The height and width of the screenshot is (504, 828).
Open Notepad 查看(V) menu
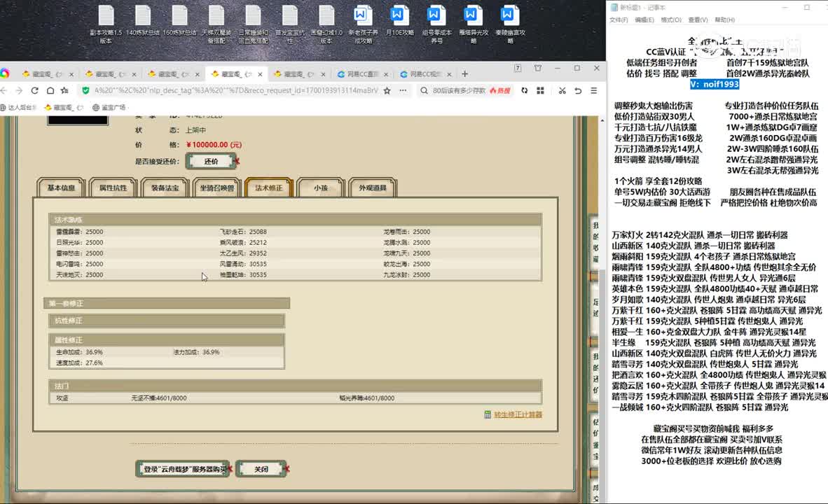tap(698, 20)
